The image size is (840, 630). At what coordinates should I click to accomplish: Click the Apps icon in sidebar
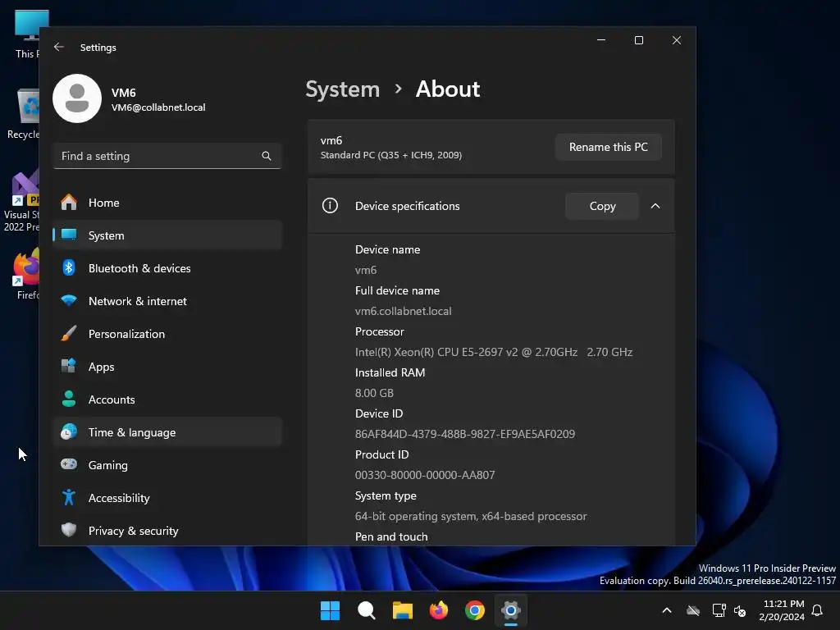[69, 367]
